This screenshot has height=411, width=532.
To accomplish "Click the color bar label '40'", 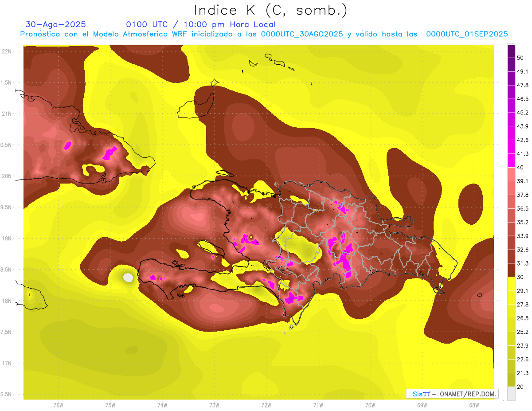I will (x=520, y=167).
